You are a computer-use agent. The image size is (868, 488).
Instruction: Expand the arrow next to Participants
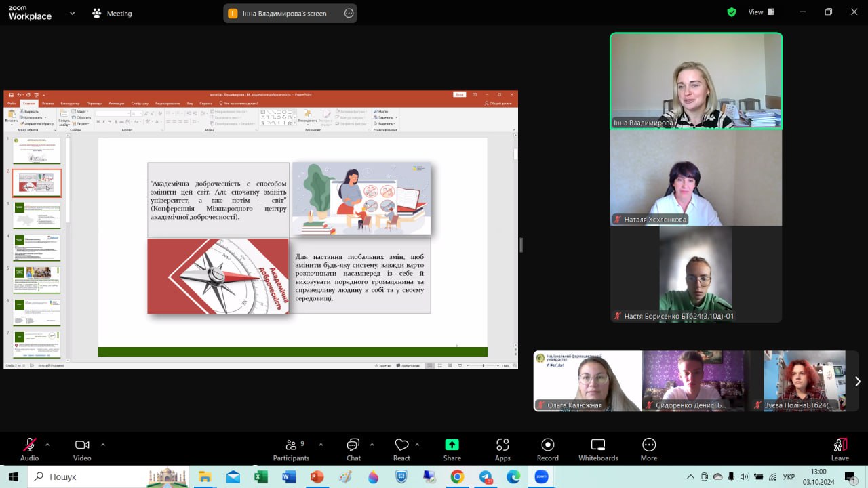(x=321, y=445)
